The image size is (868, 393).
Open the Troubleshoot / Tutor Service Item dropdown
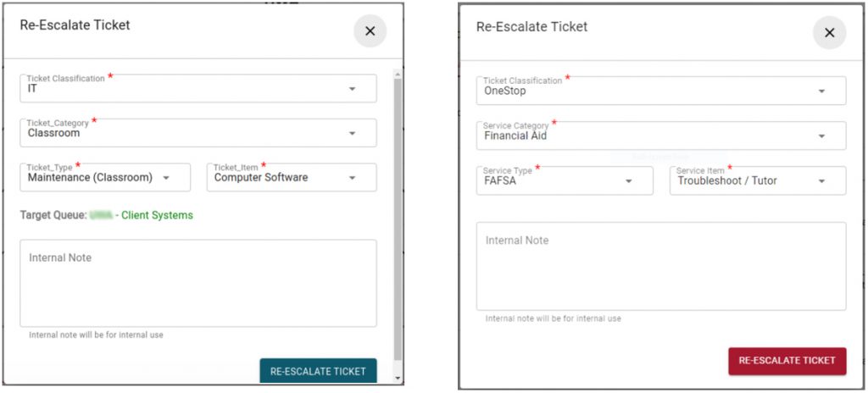click(758, 181)
